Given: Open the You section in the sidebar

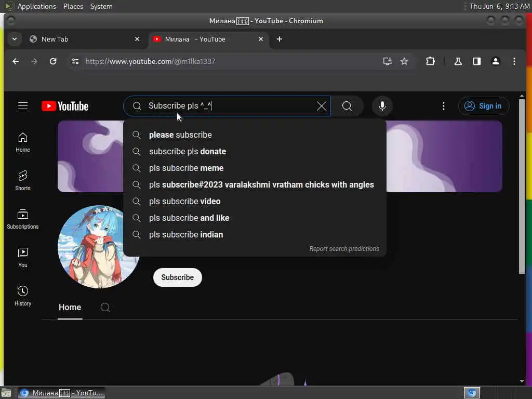Looking at the screenshot, I should (23, 258).
